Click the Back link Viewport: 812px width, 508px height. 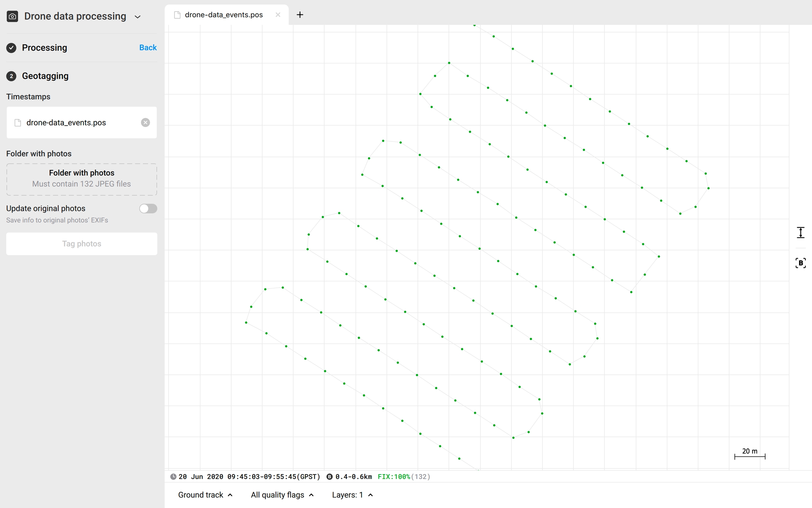coord(148,48)
